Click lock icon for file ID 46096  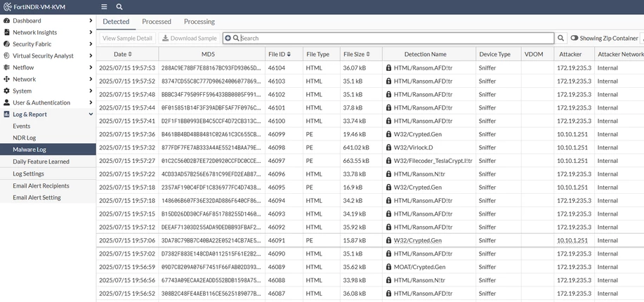pos(388,174)
